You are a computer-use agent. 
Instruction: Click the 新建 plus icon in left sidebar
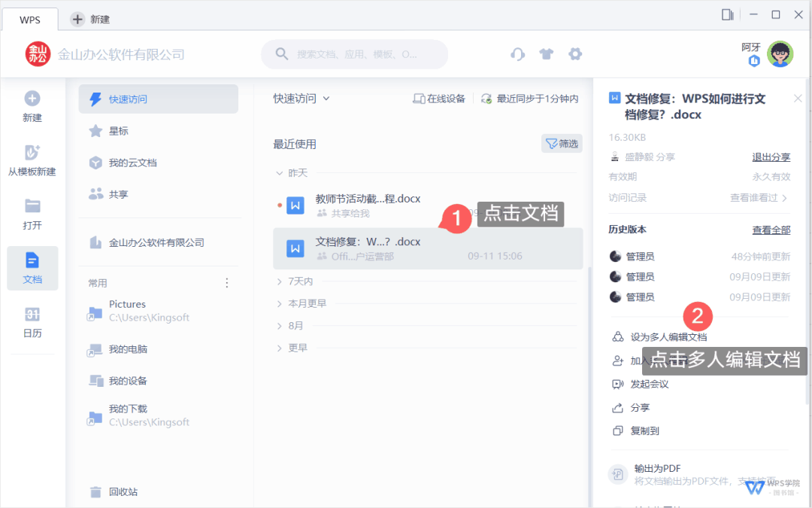(x=32, y=99)
